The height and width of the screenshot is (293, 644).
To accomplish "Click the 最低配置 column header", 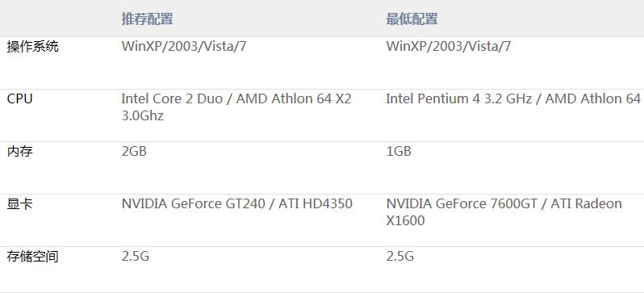I will pos(412,19).
